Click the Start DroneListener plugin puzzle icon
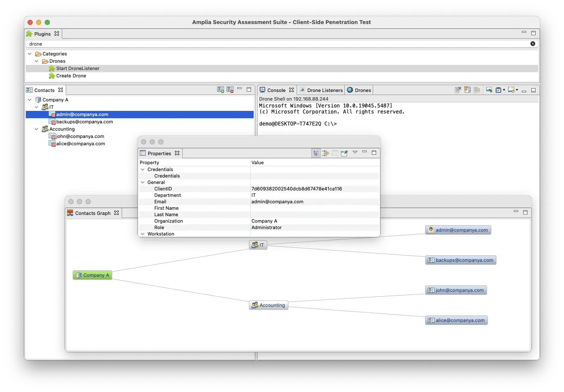 point(52,68)
